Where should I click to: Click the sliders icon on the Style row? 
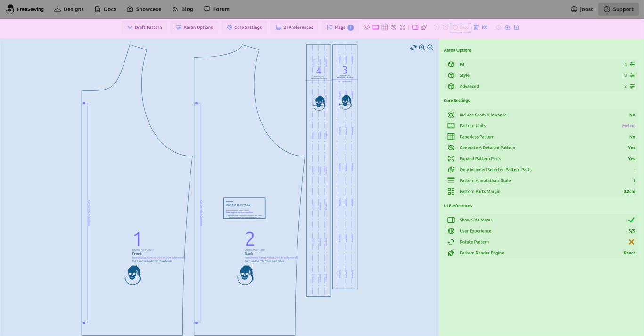pos(632,75)
